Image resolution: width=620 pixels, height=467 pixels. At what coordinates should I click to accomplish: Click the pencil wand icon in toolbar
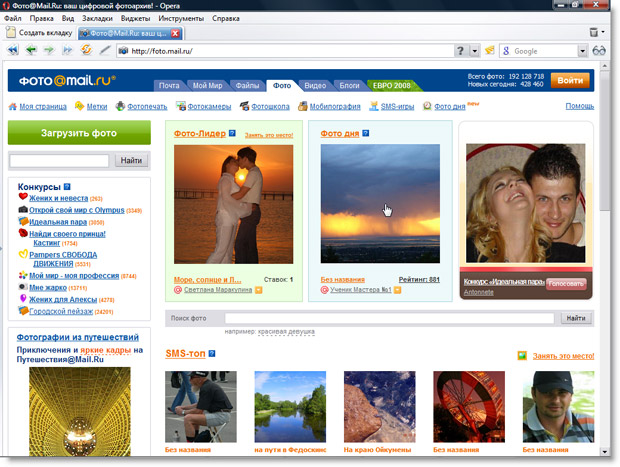[x=105, y=50]
